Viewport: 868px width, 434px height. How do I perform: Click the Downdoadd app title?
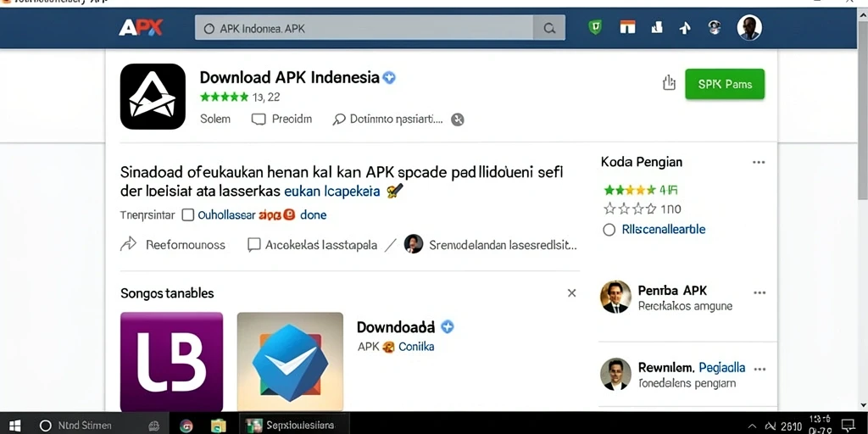point(396,327)
